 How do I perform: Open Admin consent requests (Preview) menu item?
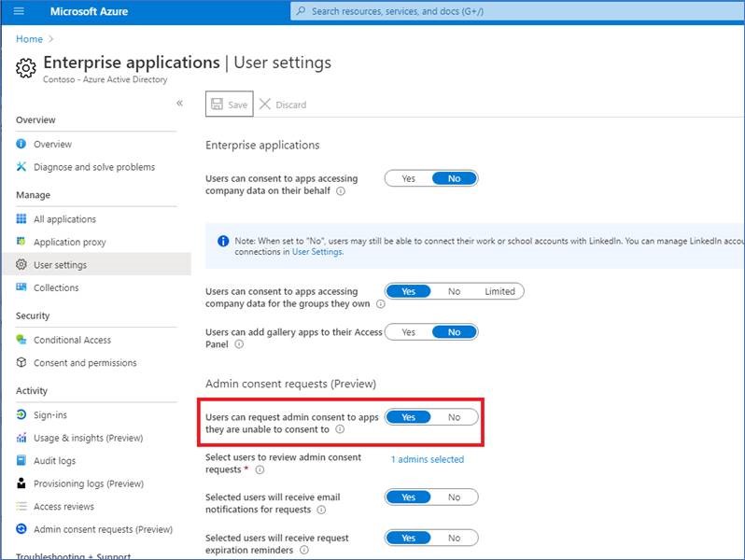(x=103, y=529)
